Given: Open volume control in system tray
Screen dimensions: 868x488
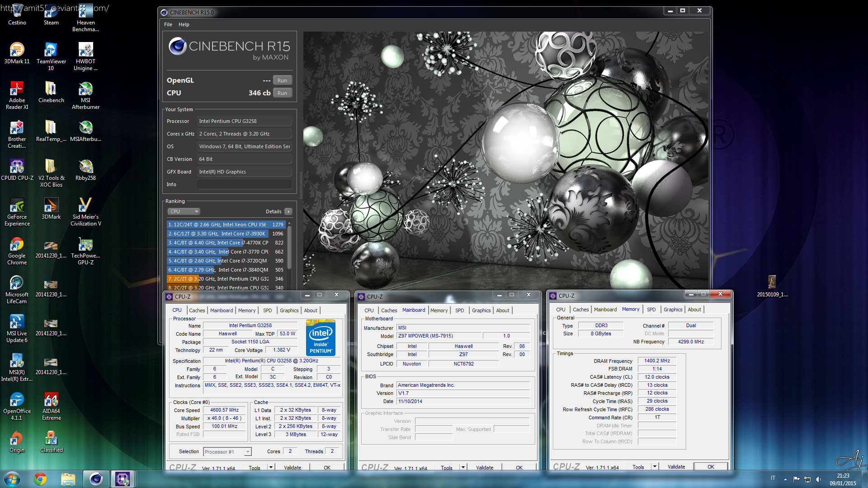Looking at the screenshot, I should pos(818,479).
